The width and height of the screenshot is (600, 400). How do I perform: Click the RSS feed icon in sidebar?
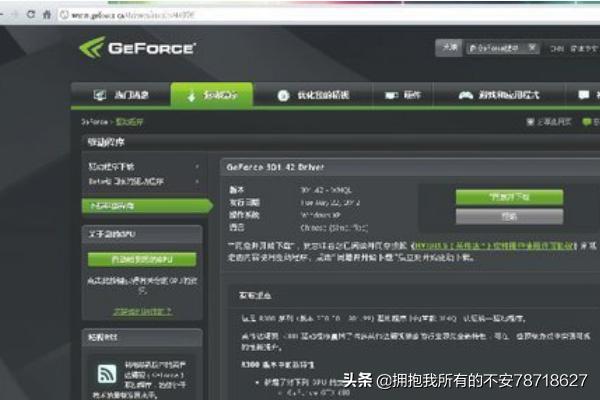pos(106,373)
